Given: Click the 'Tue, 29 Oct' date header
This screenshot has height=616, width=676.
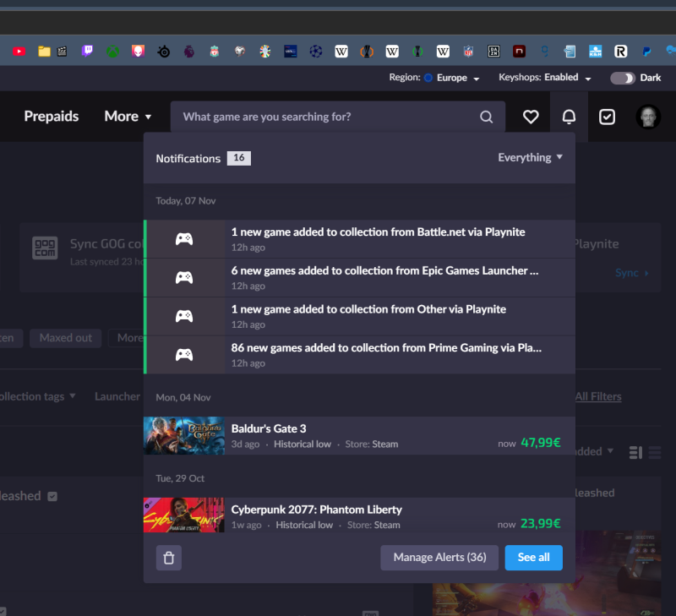Looking at the screenshot, I should click(180, 478).
